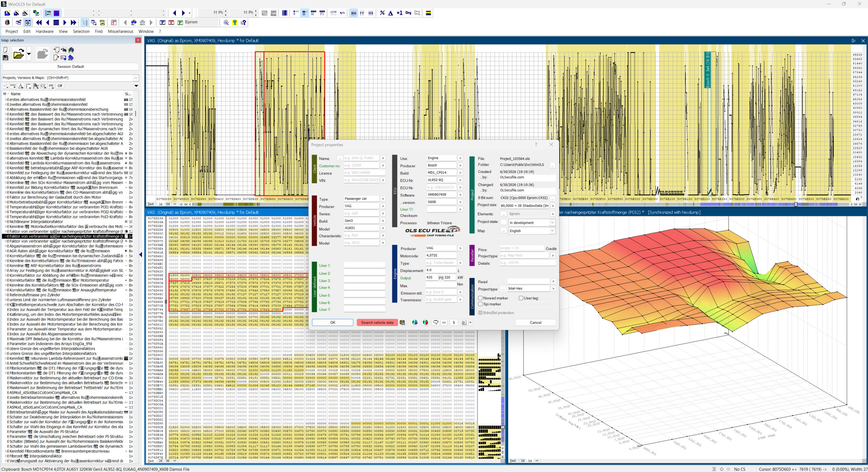This screenshot has width=868, height=472.
Task: Click the browse button beside Folder path
Action: click(x=553, y=165)
